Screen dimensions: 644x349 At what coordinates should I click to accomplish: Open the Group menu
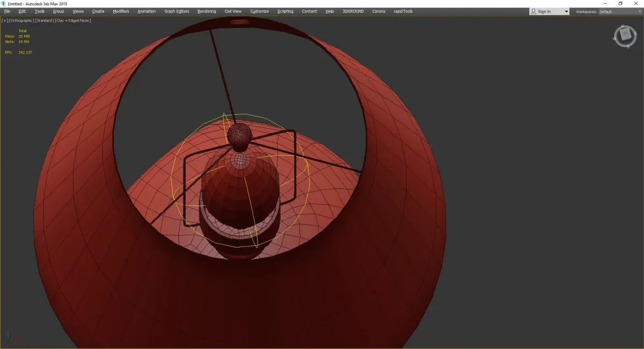click(58, 11)
